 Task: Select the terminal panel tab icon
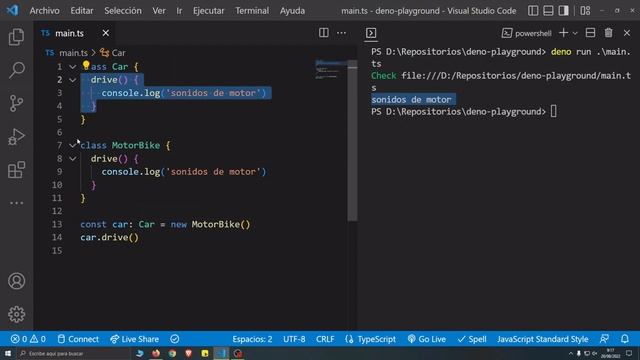pos(371,33)
